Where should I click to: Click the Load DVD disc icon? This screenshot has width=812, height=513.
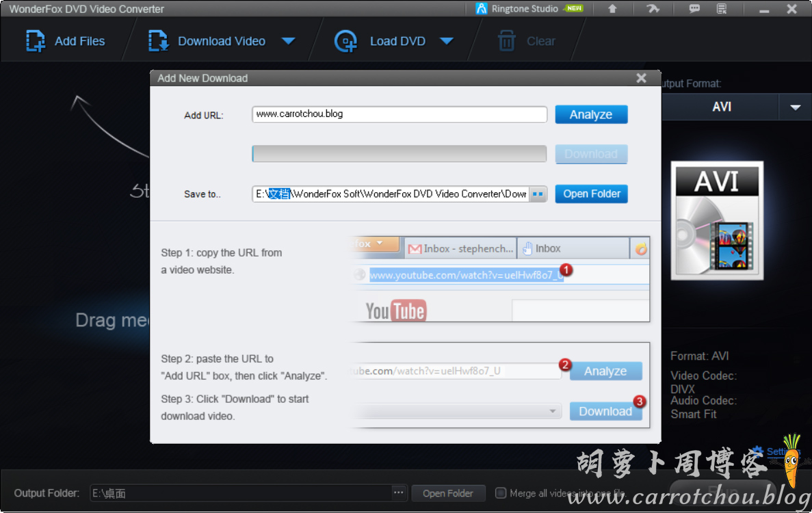tap(345, 41)
